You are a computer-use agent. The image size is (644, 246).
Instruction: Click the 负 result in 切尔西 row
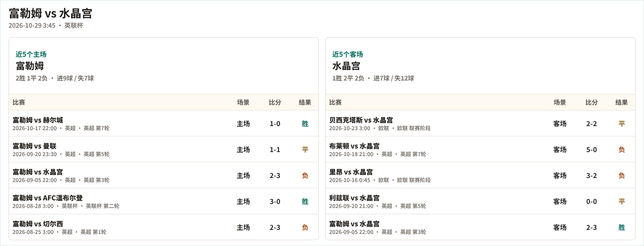pos(305,227)
